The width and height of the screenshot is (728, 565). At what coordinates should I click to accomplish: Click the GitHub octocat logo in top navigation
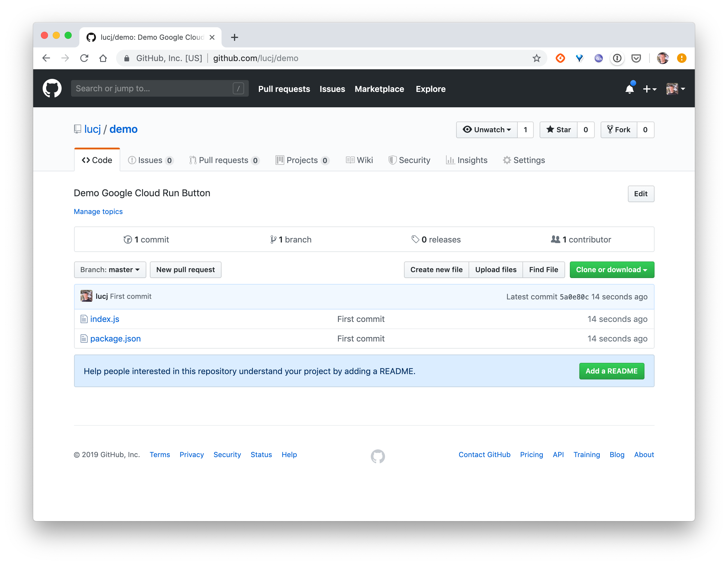52,88
